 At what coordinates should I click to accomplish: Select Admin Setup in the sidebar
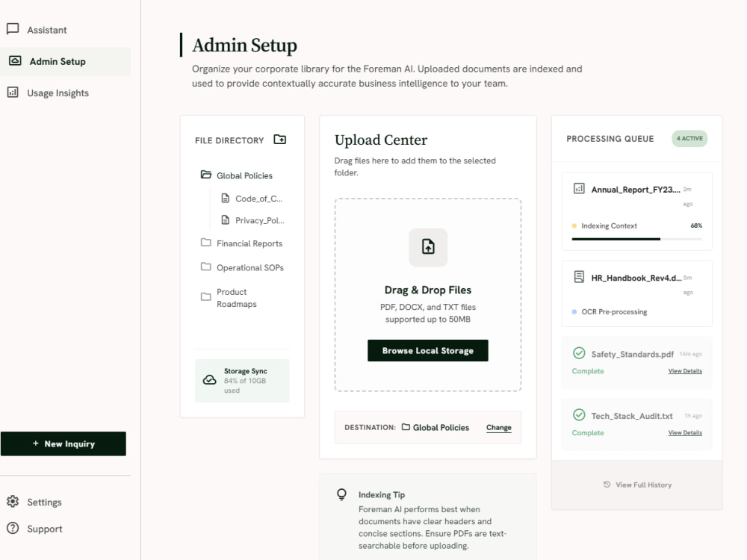(65, 61)
